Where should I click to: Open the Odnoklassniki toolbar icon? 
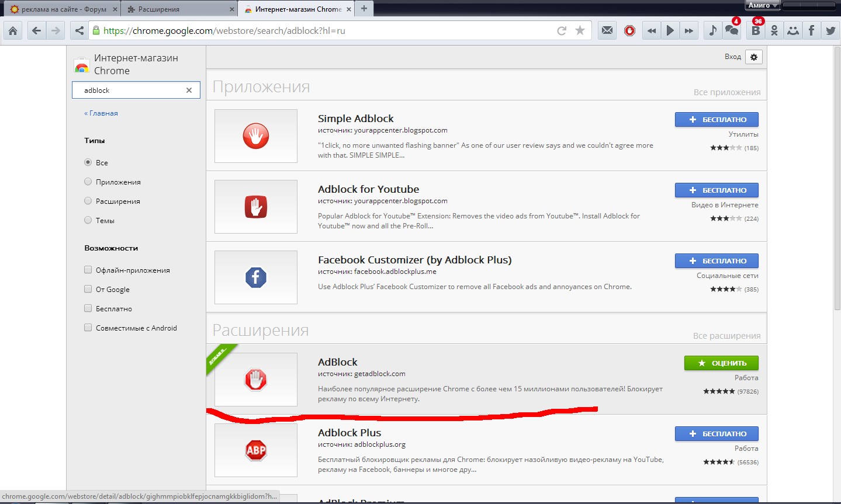(774, 30)
